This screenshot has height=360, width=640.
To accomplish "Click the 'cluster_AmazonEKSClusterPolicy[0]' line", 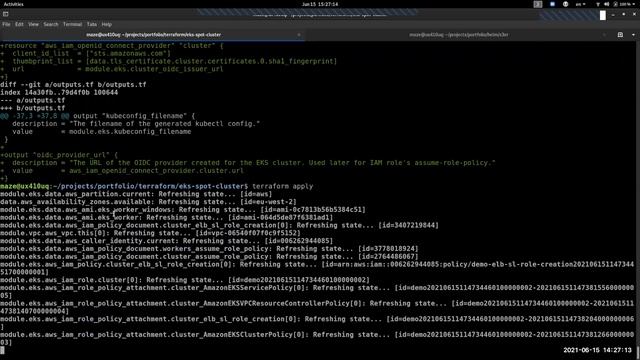I will pos(317,338).
